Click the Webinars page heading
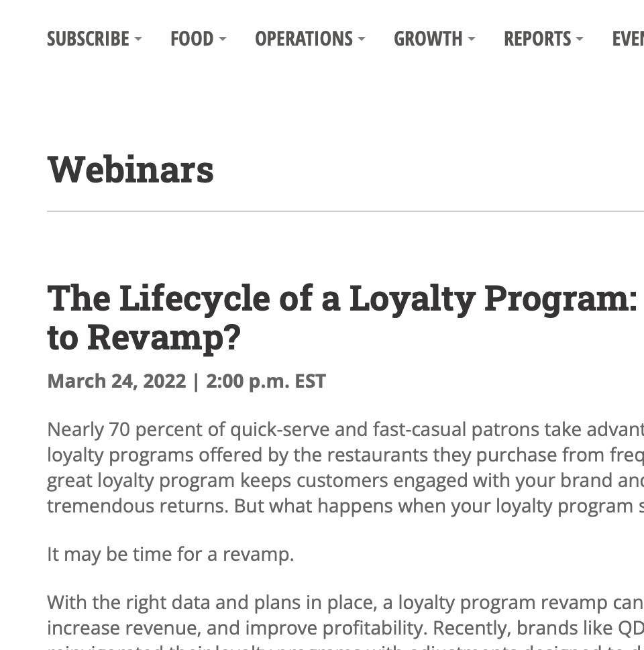644x650 pixels. [x=131, y=169]
